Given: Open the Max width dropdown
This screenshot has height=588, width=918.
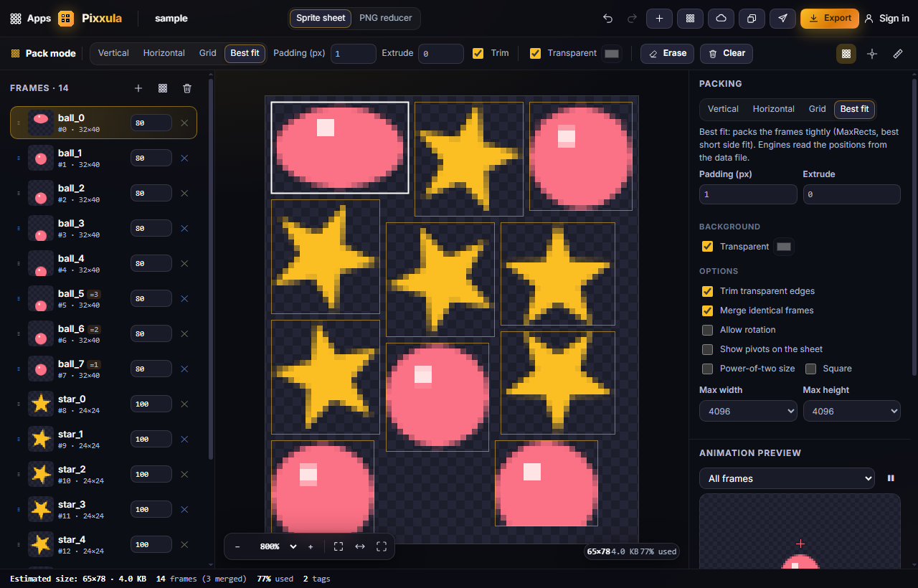Looking at the screenshot, I should [748, 411].
